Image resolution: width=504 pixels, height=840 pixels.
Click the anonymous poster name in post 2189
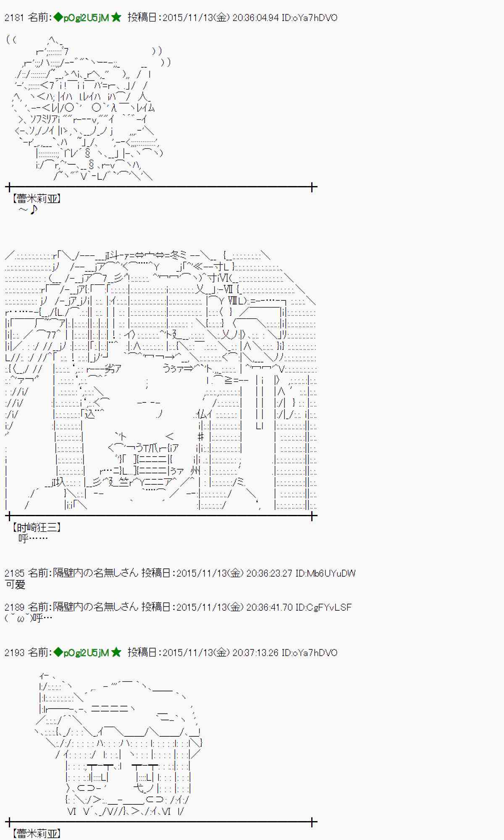[x=95, y=607]
